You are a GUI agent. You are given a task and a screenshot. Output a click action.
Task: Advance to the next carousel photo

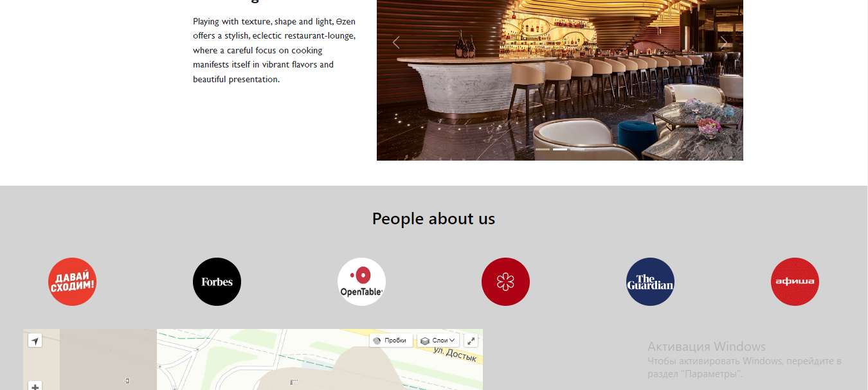[x=723, y=42]
